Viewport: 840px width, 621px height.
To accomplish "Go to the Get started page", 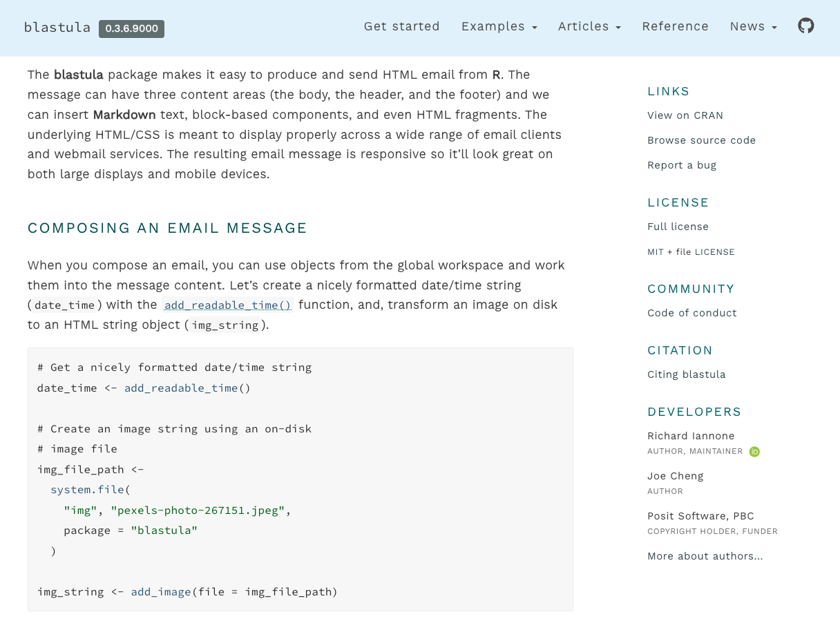I will click(x=401, y=26).
